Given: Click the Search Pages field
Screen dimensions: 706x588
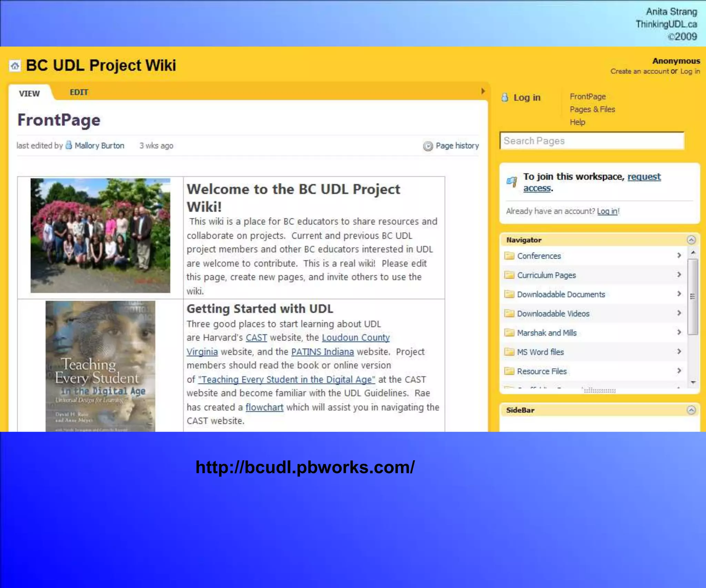Looking at the screenshot, I should coord(592,141).
